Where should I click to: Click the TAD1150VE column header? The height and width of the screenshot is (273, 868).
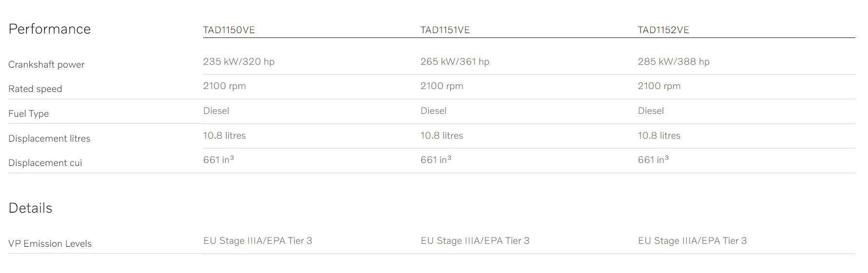pyautogui.click(x=229, y=30)
